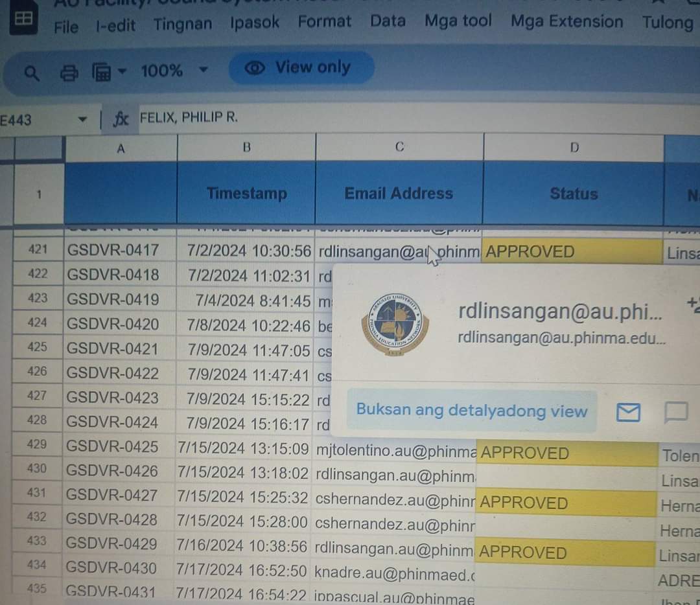
Task: Click the chat bubble icon in contact card
Action: pos(675,412)
